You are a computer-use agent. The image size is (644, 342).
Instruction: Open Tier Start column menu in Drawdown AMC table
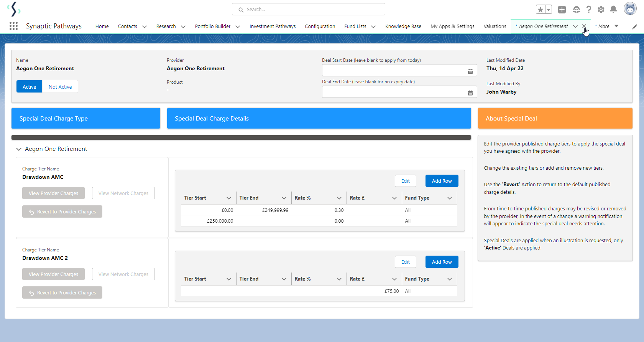tap(229, 198)
